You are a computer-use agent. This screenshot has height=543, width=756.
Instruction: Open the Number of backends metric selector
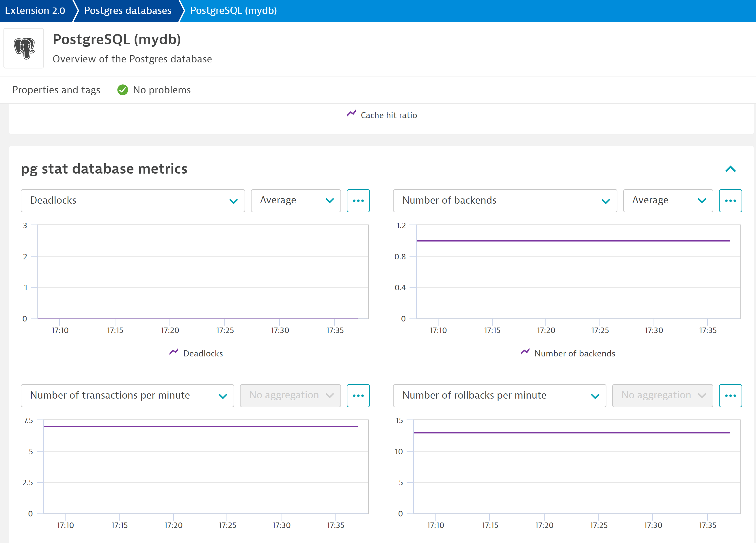(505, 200)
